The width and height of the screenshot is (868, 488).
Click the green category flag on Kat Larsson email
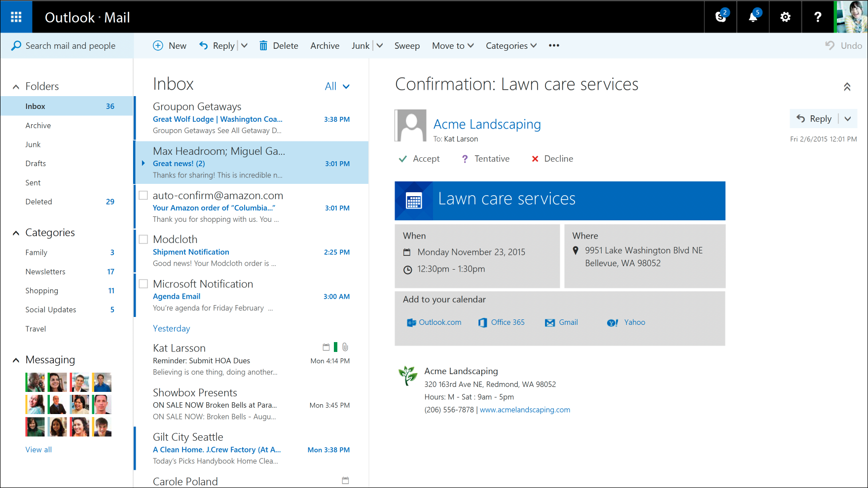pos(336,347)
